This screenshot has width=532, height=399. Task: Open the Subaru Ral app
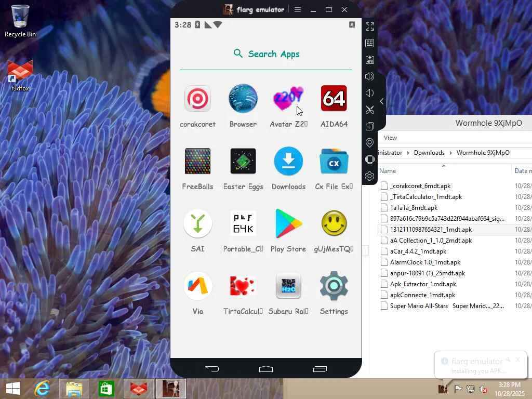(x=288, y=286)
